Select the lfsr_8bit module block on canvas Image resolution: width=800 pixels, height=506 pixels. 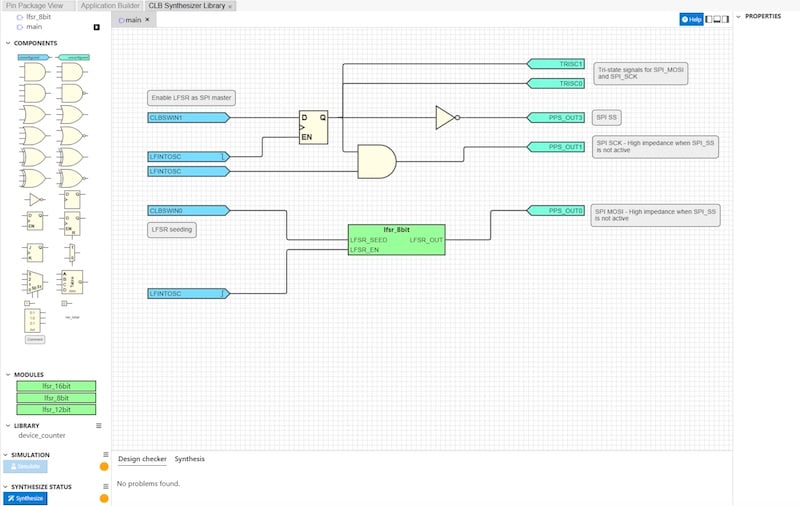tap(396, 240)
